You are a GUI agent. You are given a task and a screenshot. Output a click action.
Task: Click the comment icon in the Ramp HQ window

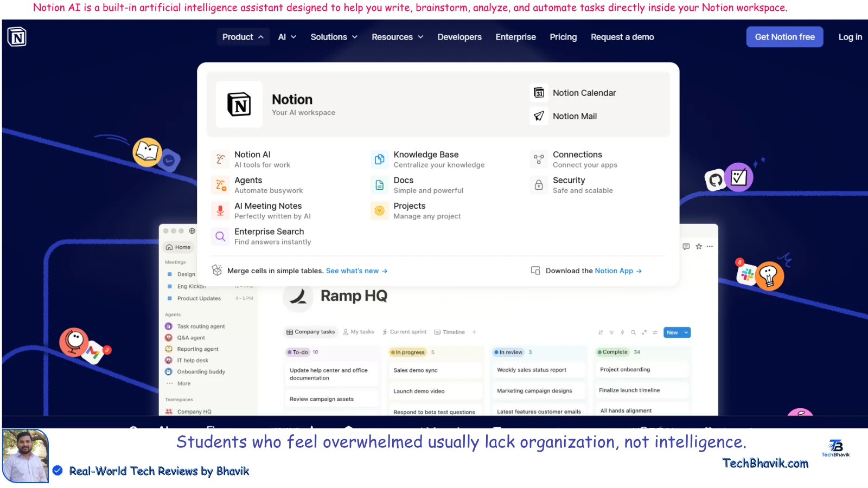click(x=686, y=246)
